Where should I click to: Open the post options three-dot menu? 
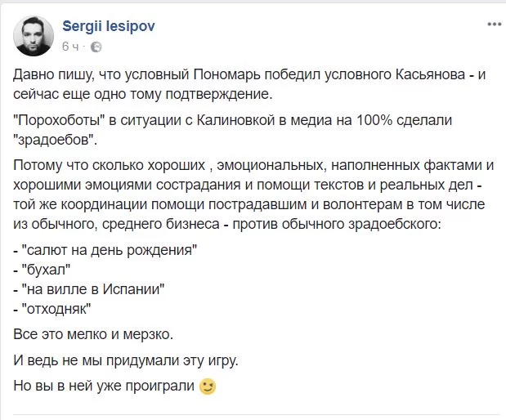(x=494, y=25)
